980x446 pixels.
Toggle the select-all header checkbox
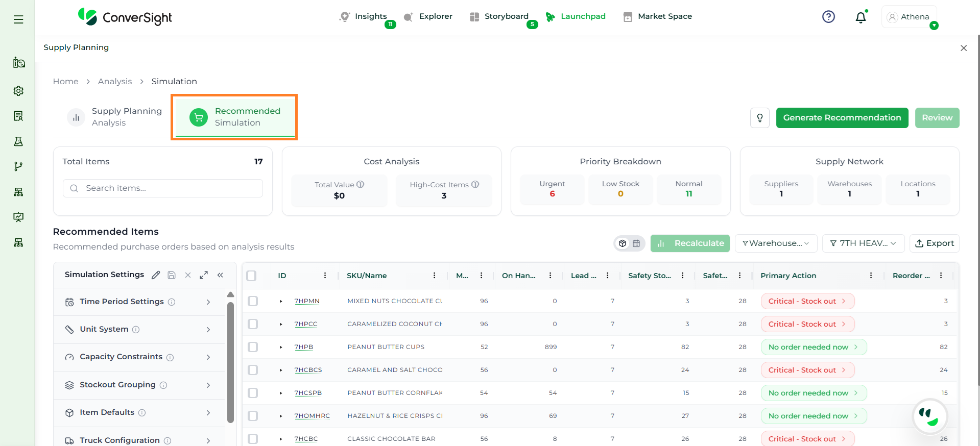pos(251,276)
